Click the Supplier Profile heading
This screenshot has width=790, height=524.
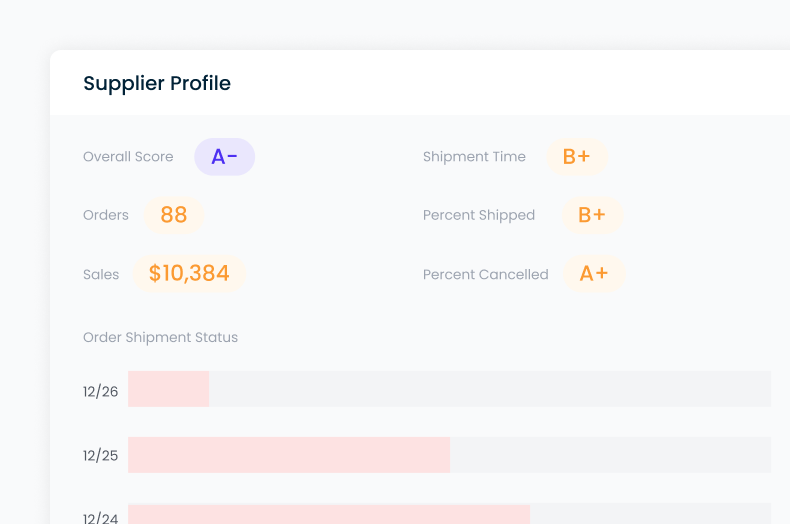click(x=157, y=83)
